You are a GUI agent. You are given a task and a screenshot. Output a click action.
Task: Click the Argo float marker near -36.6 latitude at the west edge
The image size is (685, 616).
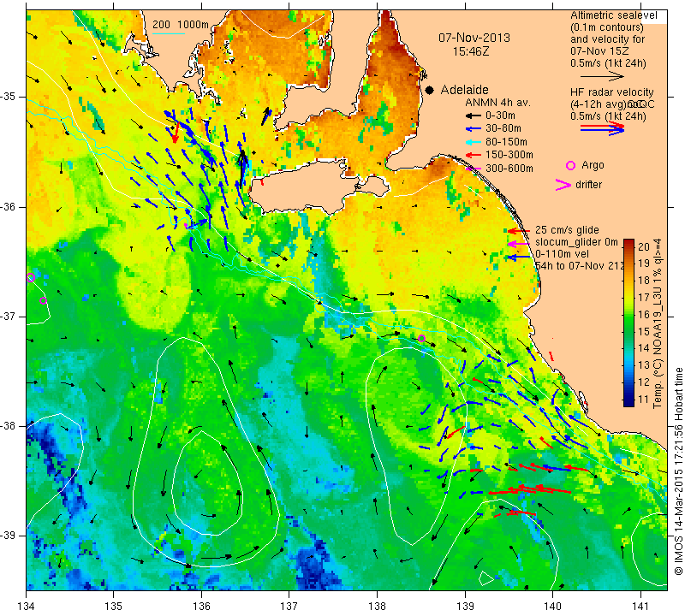click(30, 278)
